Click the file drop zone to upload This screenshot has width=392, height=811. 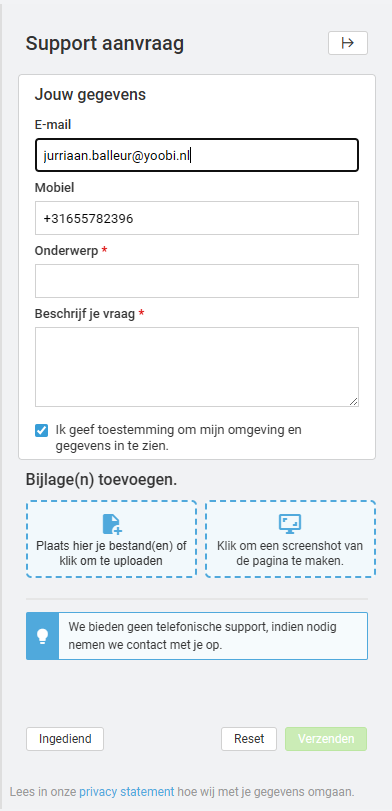pyautogui.click(x=111, y=538)
